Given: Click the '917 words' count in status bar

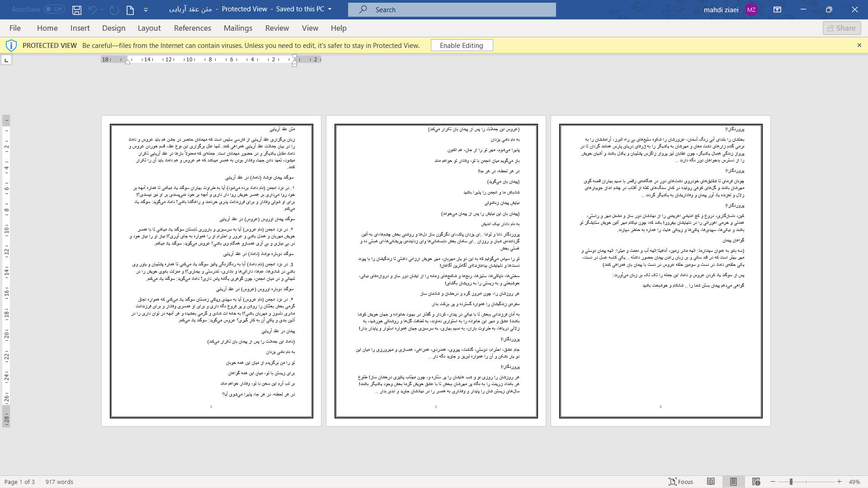Looking at the screenshot, I should tap(59, 482).
